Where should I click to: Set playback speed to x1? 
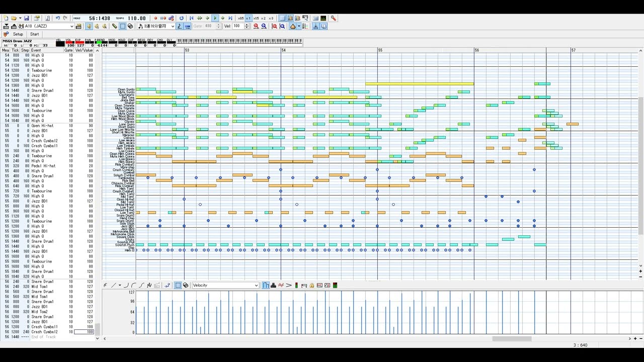(248, 18)
